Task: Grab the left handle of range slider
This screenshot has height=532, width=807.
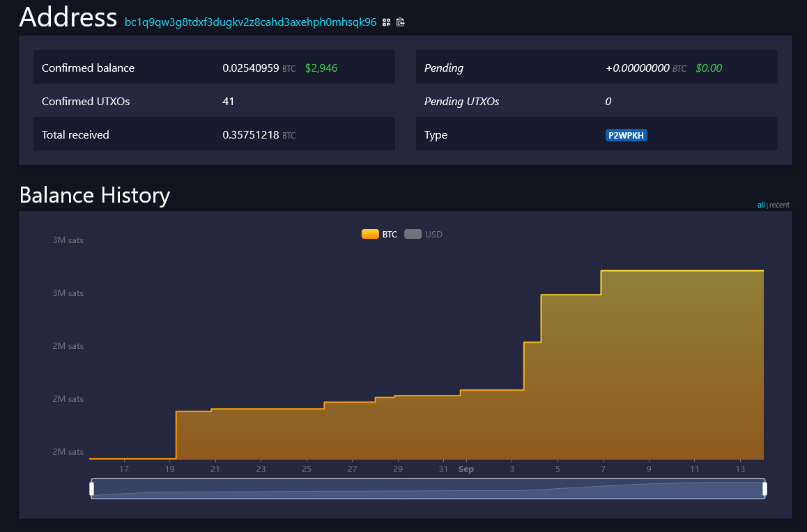Action: pos(92,489)
